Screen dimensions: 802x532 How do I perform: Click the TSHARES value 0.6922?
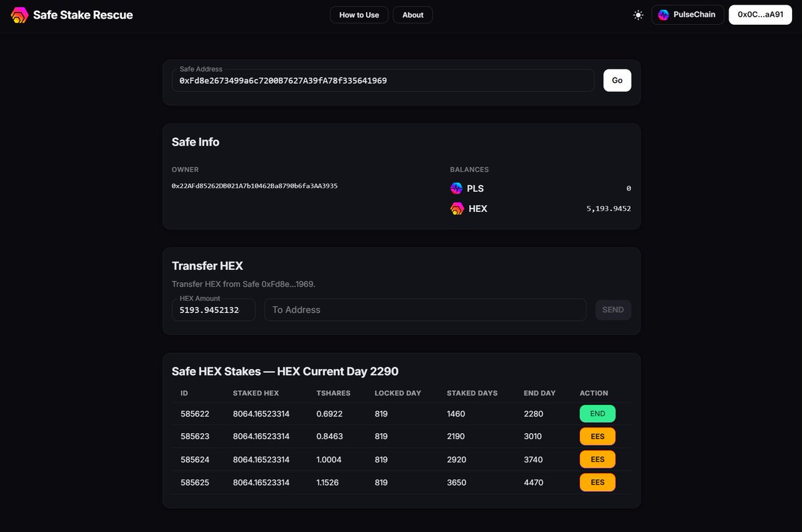coord(329,414)
